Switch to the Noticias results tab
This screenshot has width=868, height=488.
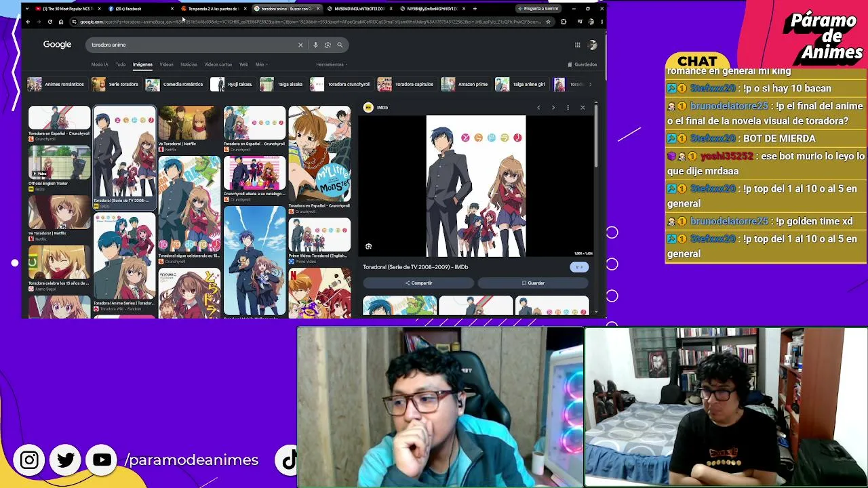pyautogui.click(x=189, y=64)
